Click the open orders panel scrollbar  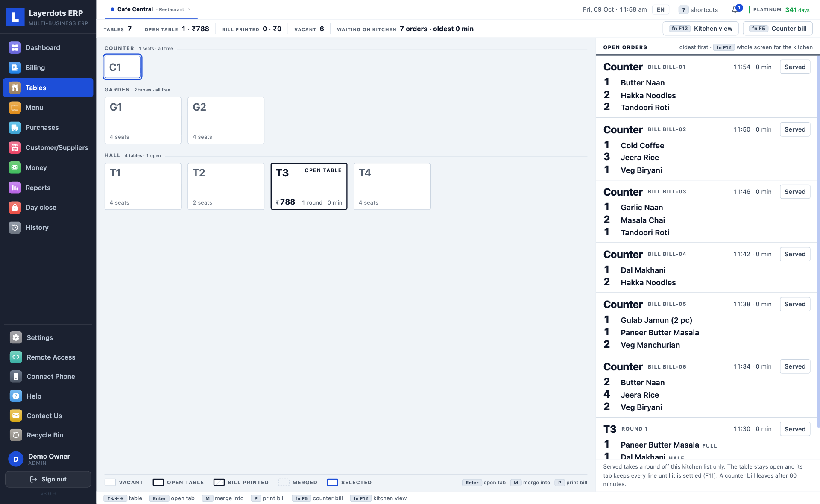point(818,241)
